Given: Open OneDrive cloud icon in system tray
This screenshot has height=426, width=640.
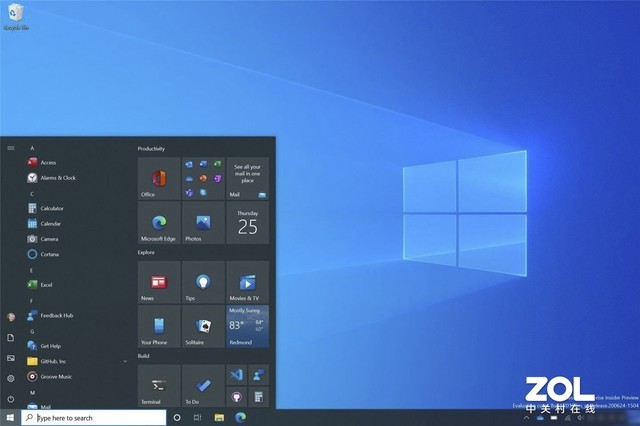Looking at the screenshot, I should coord(540,418).
